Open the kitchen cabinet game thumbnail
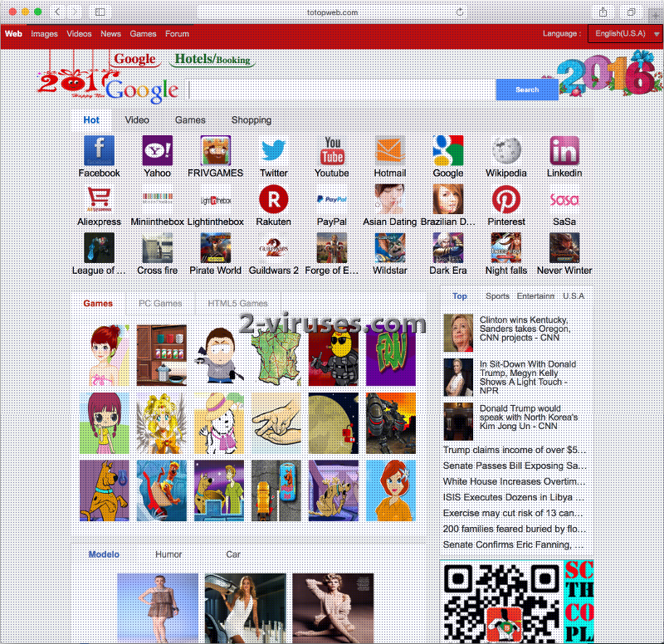This screenshot has width=664, height=644. (161, 355)
